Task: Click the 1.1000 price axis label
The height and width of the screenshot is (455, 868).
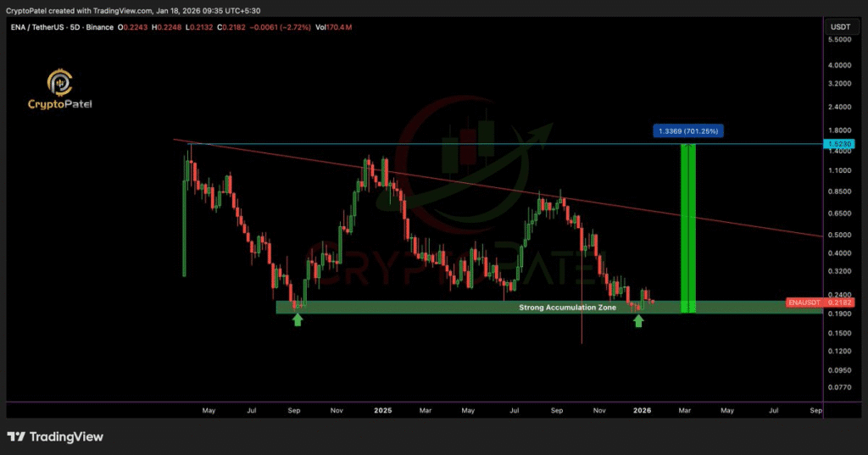Action: [839, 170]
